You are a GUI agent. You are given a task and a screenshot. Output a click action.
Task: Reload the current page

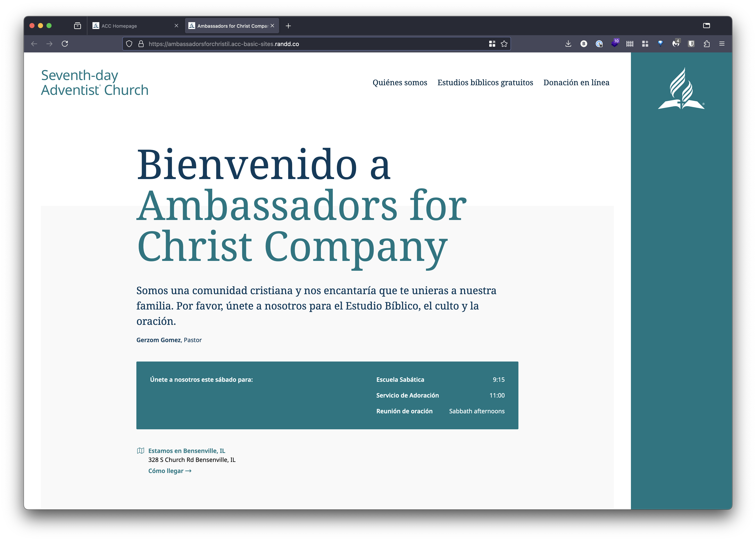[x=65, y=44]
